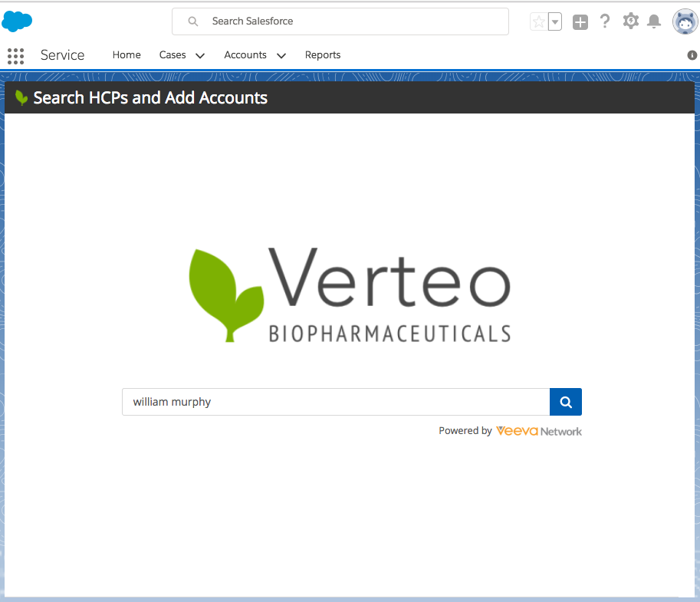
Task: Open the help question mark icon
Action: 605,21
